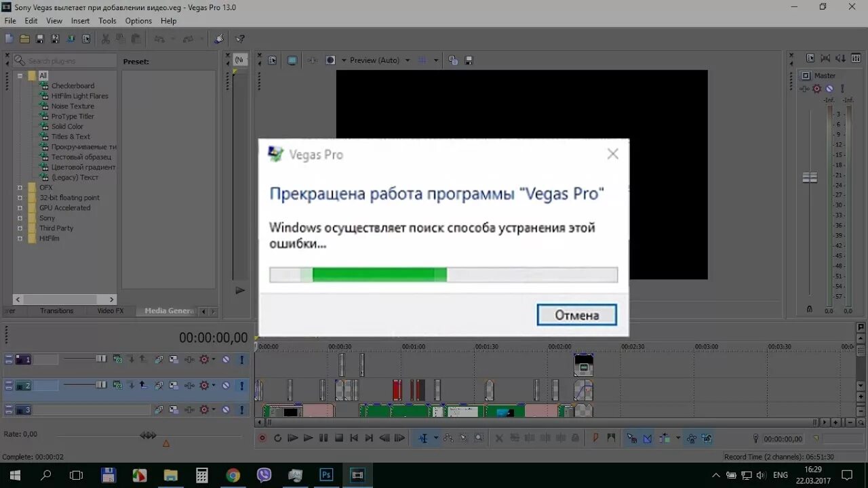The width and height of the screenshot is (868, 488).
Task: Click the New project icon in the toolbar
Action: [x=9, y=39]
